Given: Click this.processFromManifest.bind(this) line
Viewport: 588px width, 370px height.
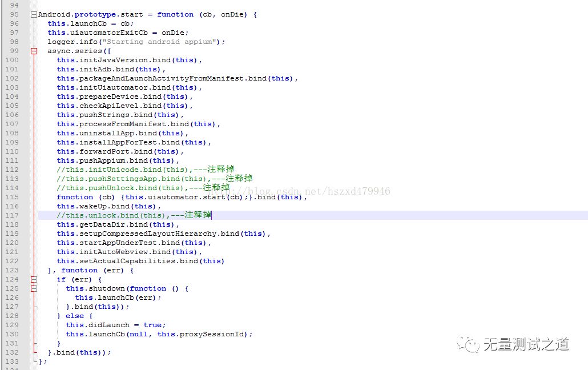Looking at the screenshot, I should pyautogui.click(x=138, y=124).
